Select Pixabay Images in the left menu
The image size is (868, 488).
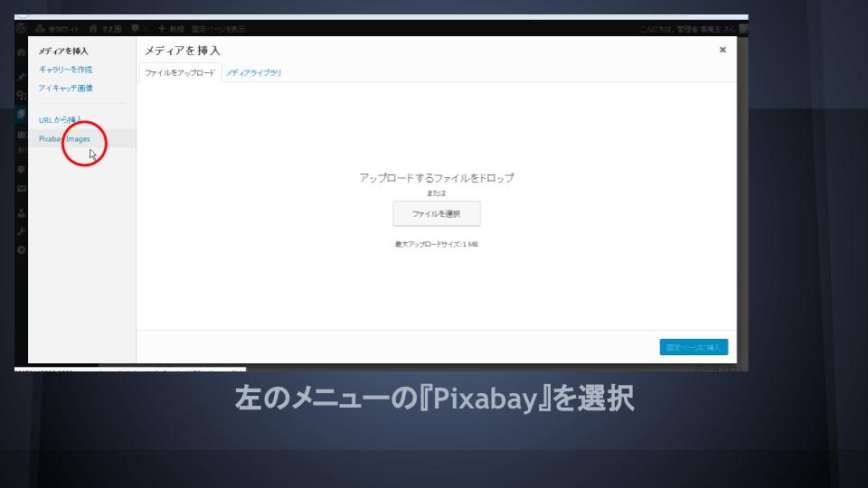click(64, 139)
